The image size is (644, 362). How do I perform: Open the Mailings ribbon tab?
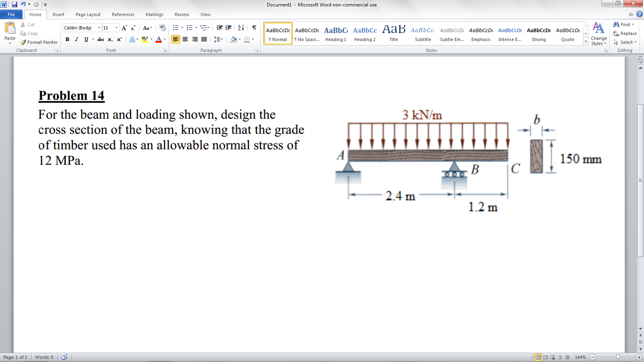(154, 14)
